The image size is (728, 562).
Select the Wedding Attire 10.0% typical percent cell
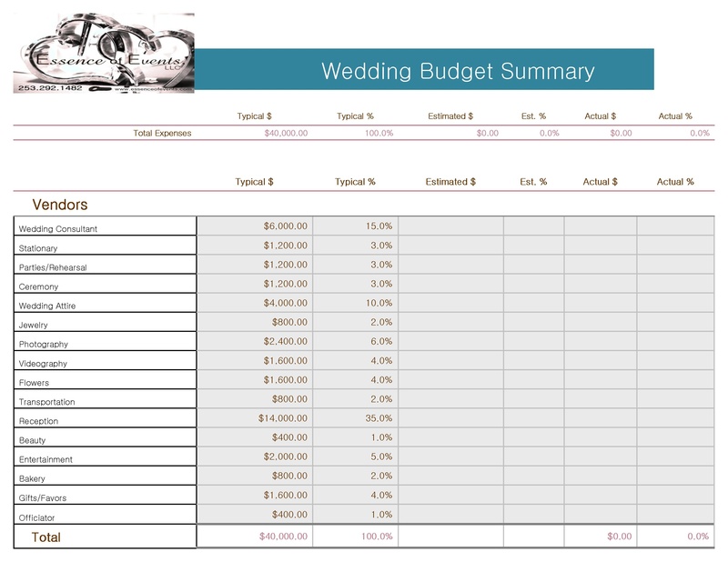355,303
